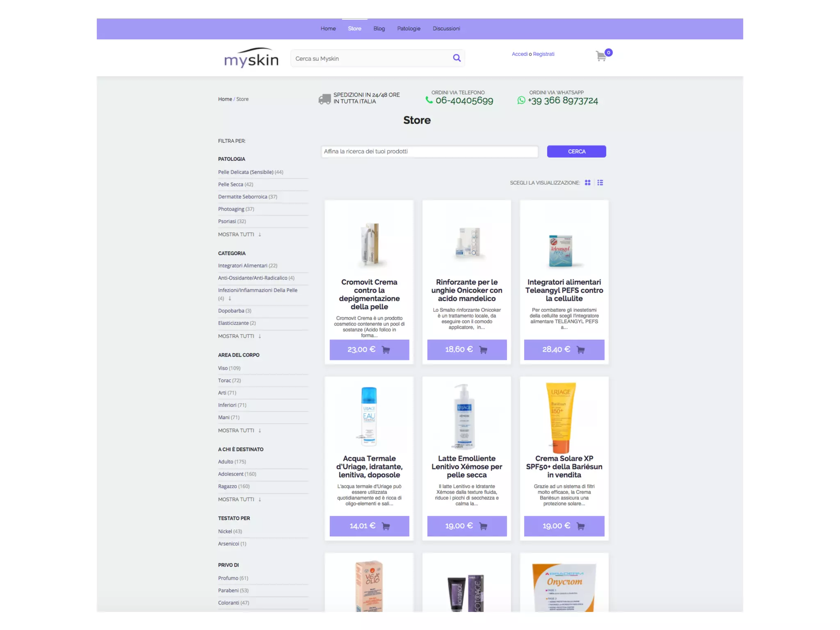
Task: Switch to list view display
Action: click(x=600, y=183)
